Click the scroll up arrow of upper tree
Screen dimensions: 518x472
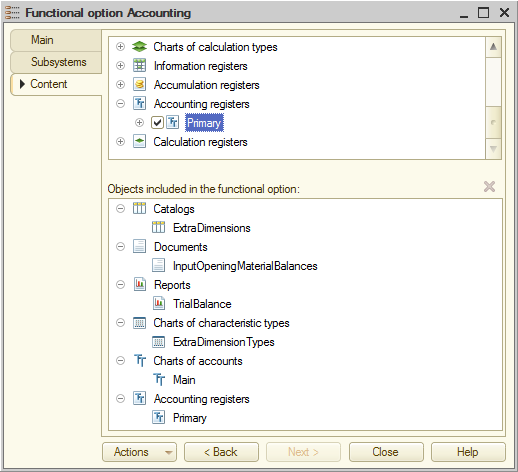pyautogui.click(x=493, y=47)
